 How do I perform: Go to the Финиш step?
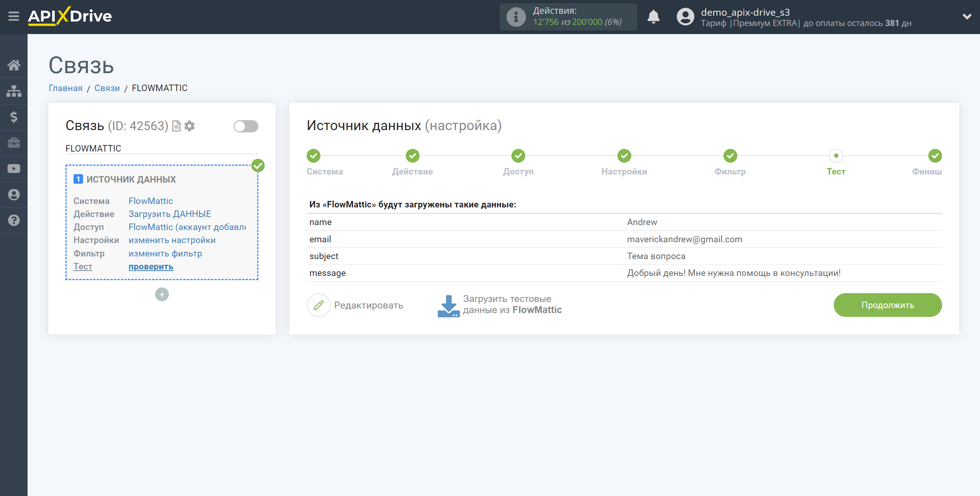(x=935, y=156)
